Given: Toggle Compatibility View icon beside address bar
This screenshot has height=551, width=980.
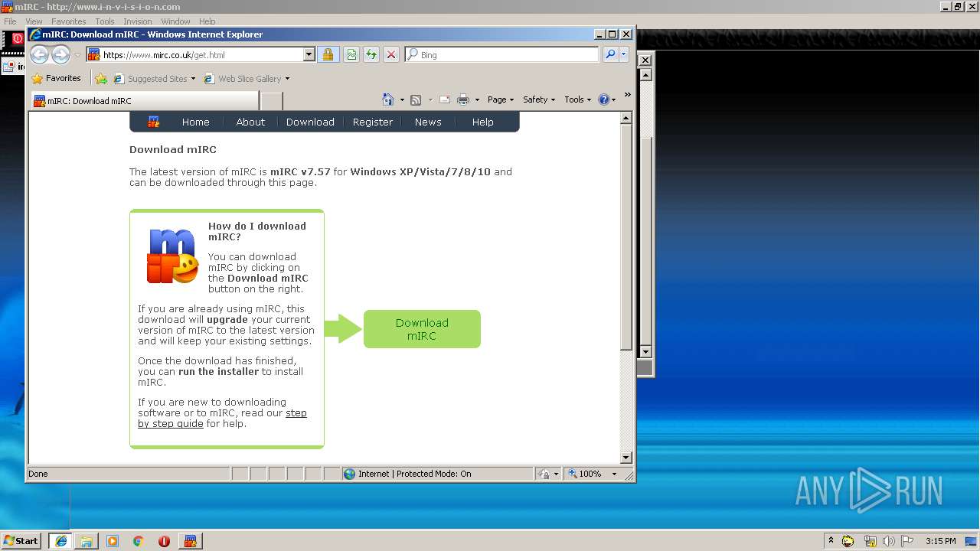Looking at the screenshot, I should click(351, 54).
